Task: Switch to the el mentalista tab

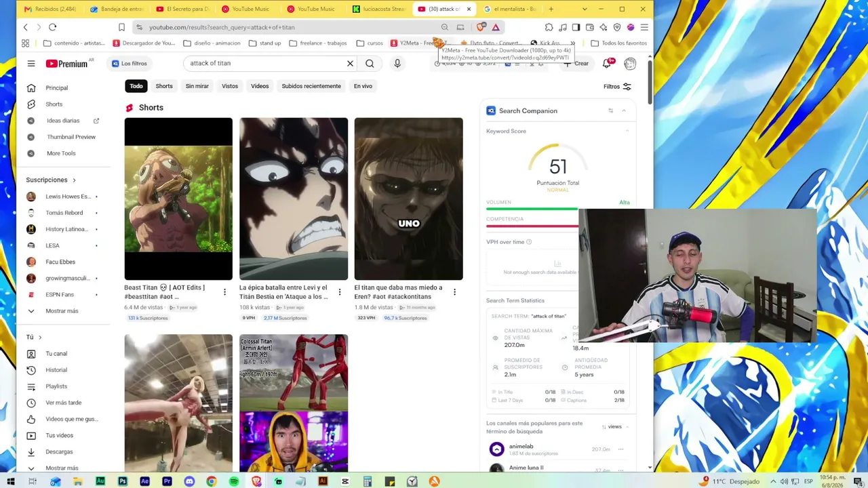Action: pyautogui.click(x=511, y=9)
